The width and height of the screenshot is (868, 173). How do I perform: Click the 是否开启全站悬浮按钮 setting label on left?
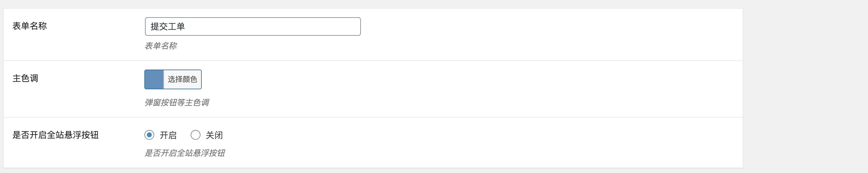tap(56, 135)
